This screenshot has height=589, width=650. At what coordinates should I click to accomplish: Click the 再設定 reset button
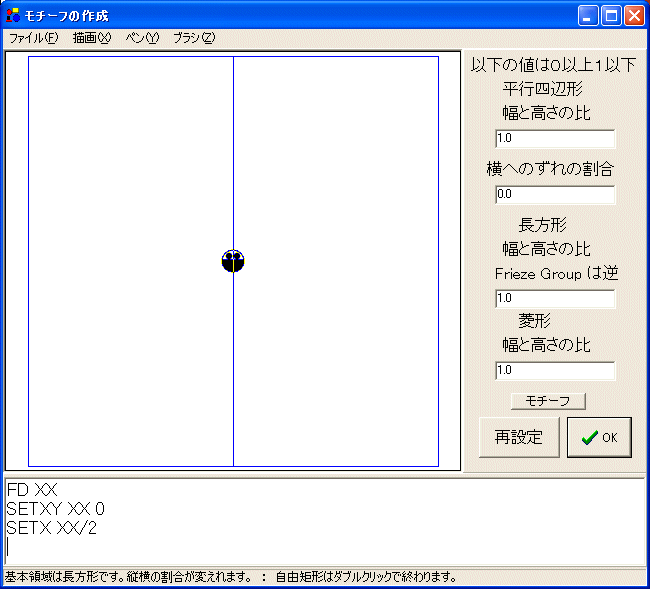[x=519, y=437]
